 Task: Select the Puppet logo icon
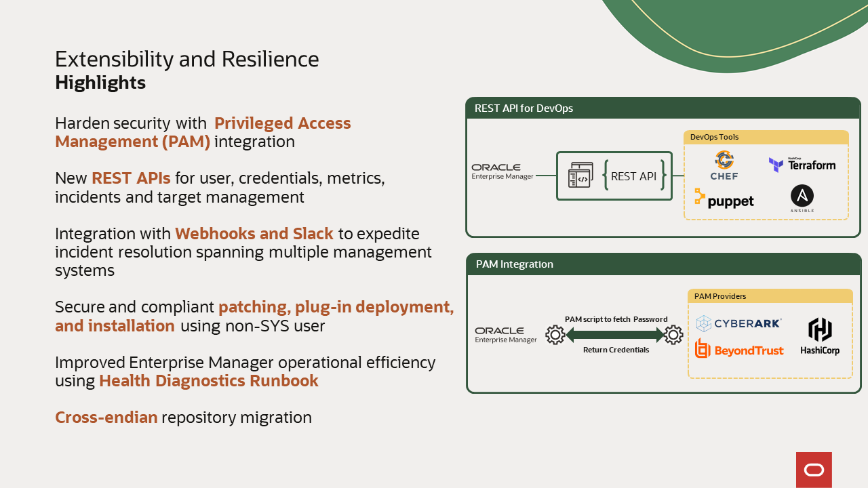tap(724, 199)
